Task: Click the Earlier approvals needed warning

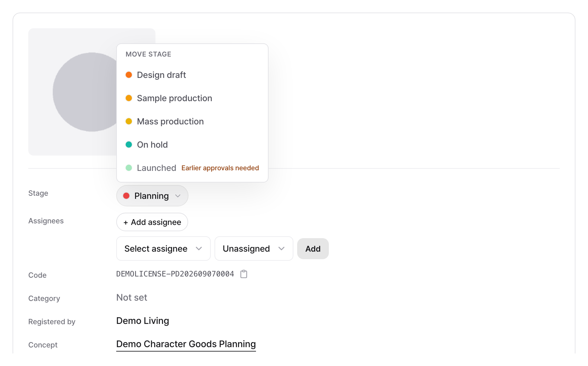Action: click(220, 168)
